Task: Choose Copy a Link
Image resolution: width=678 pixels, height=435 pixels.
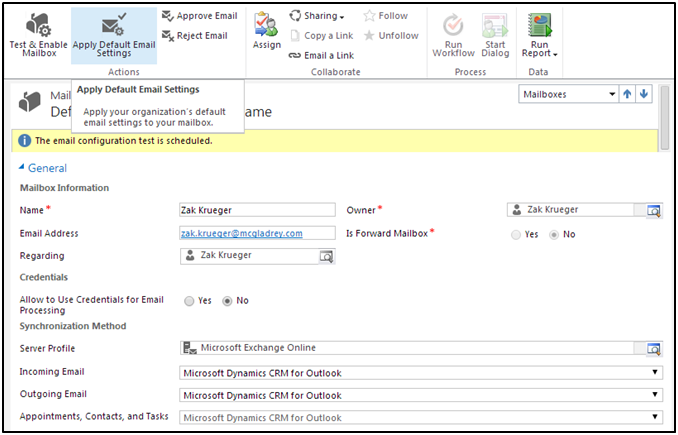Action: 322,35
